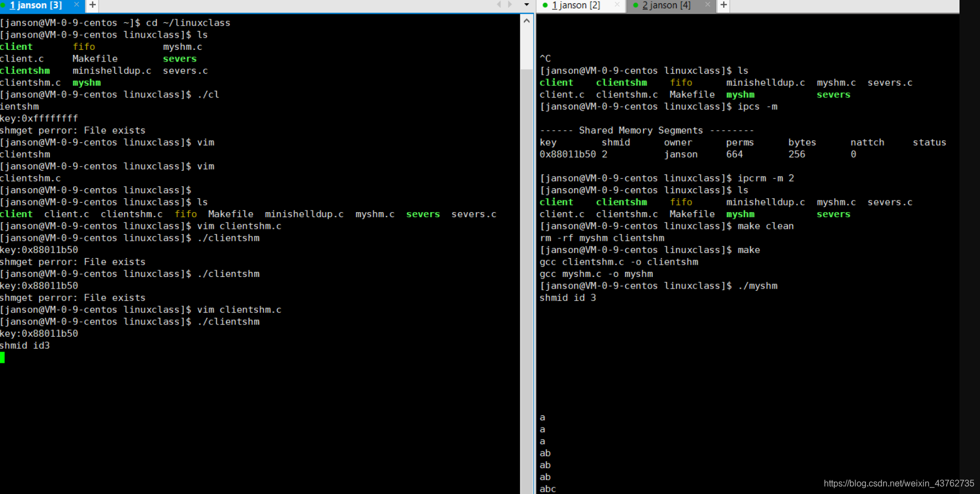The width and height of the screenshot is (980, 494).
Task: Click the '^C' text in the right terminal
Action: (545, 59)
